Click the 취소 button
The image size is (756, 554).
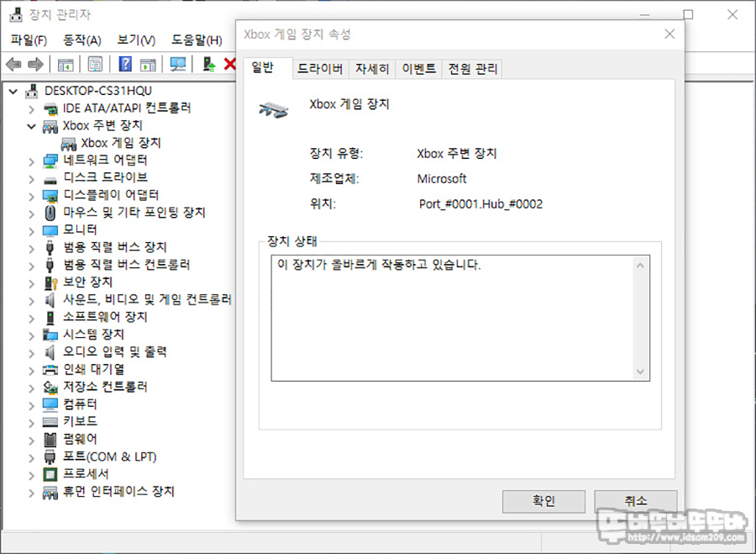[x=635, y=501]
